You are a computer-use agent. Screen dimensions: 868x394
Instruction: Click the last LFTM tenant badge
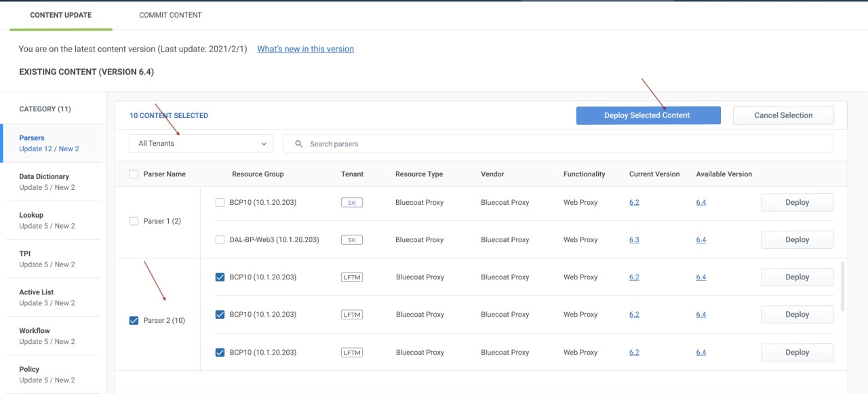(351, 353)
